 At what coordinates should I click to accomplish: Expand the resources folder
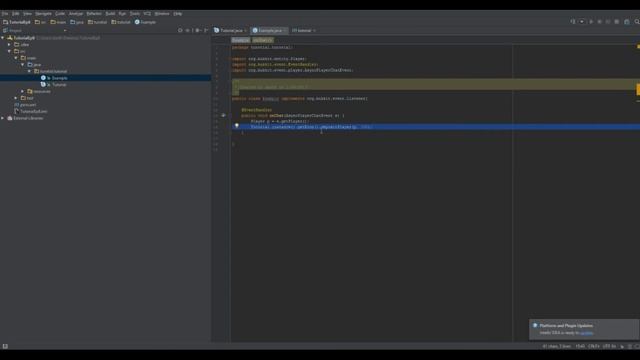pos(22,91)
